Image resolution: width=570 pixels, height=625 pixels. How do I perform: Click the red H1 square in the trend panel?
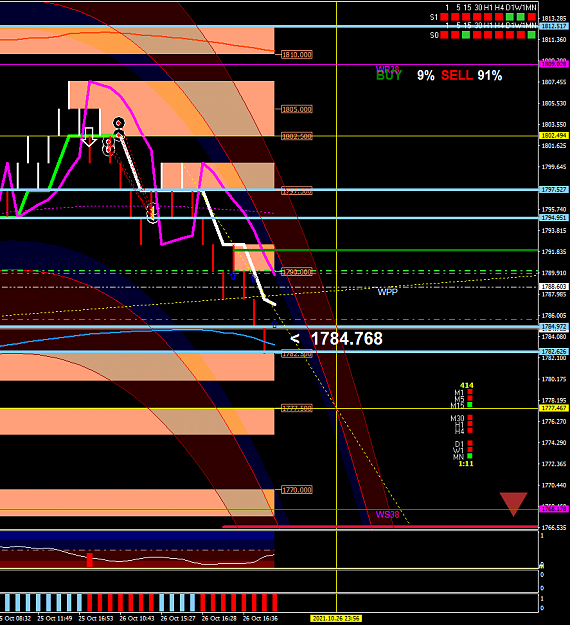click(470, 424)
